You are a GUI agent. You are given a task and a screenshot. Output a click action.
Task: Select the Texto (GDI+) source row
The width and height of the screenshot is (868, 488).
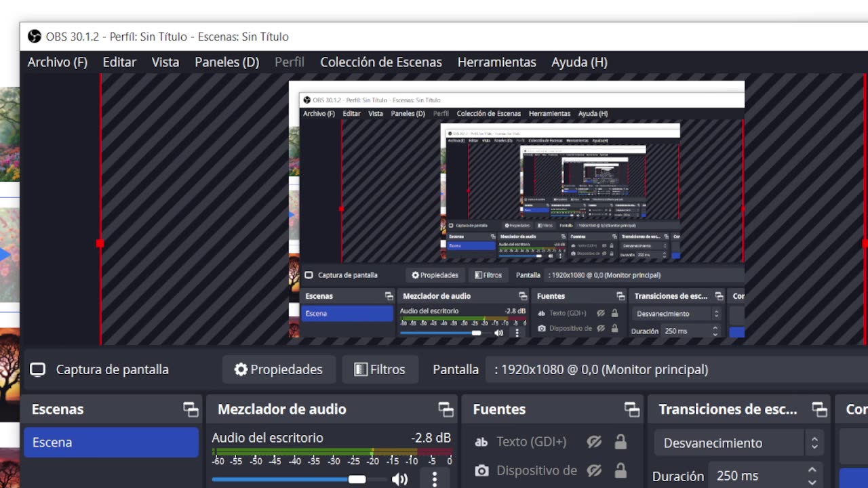coord(553,442)
